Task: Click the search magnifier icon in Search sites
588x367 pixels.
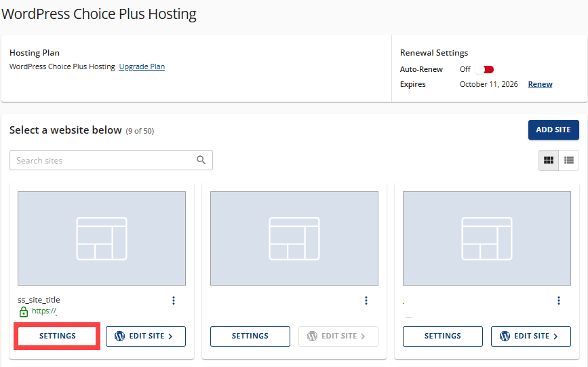Action: point(201,160)
